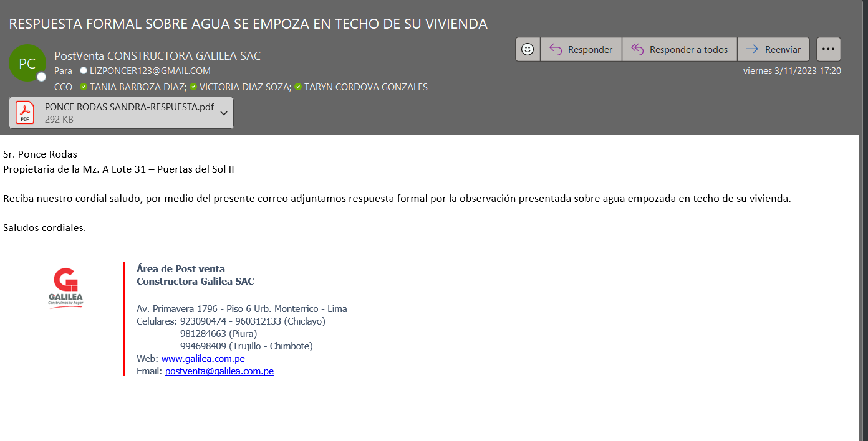Open the PDF attachment file icon
Image resolution: width=868 pixels, height=441 pixels.
point(25,113)
